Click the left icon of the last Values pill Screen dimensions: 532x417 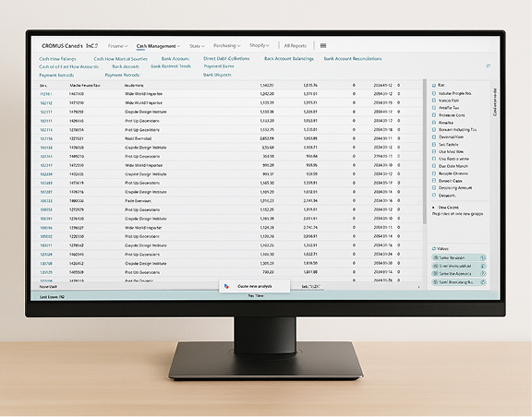pyautogui.click(x=436, y=282)
